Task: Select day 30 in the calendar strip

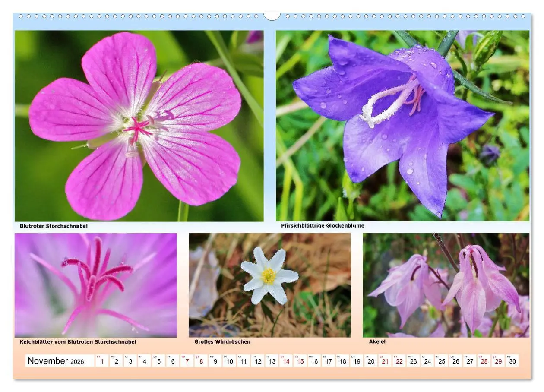Action: [512, 361]
